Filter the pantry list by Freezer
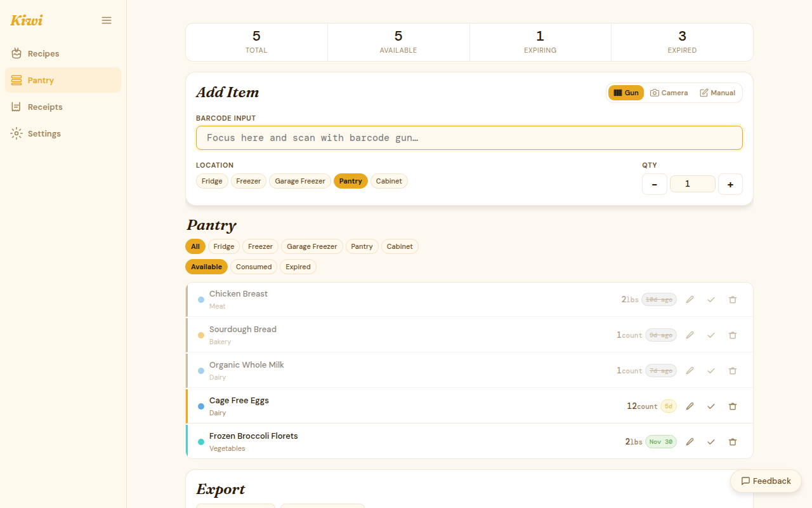The image size is (812, 508). (x=260, y=246)
